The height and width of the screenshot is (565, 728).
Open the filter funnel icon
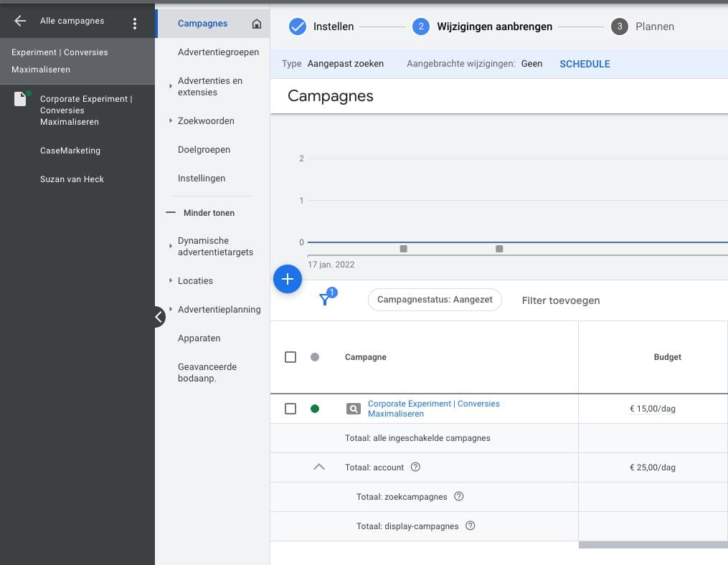pyautogui.click(x=325, y=300)
